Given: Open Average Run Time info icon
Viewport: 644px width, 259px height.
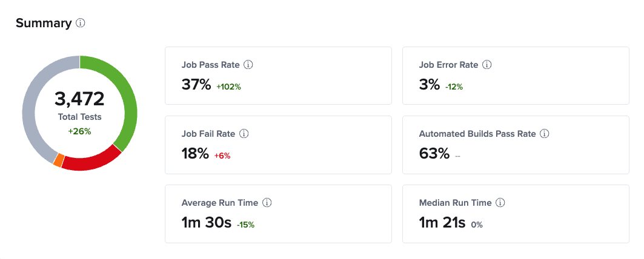Looking at the screenshot, I should click(x=267, y=203).
